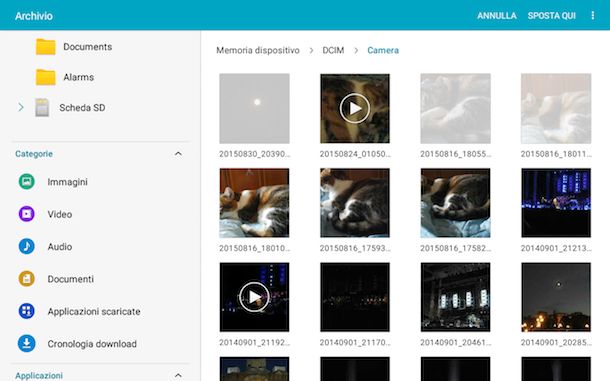Image resolution: width=610 pixels, height=381 pixels.
Task: Play video thumbnail 20140901_21192
Action: [254, 297]
